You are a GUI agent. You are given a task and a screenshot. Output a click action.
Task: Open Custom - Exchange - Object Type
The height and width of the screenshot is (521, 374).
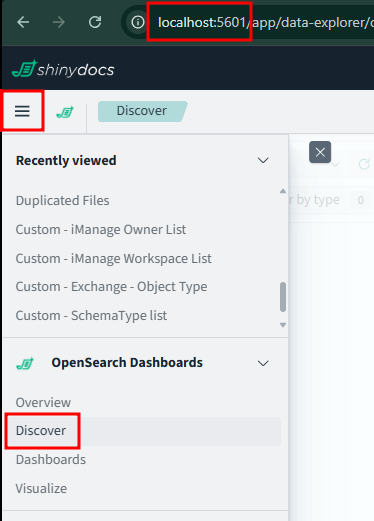[111, 287]
